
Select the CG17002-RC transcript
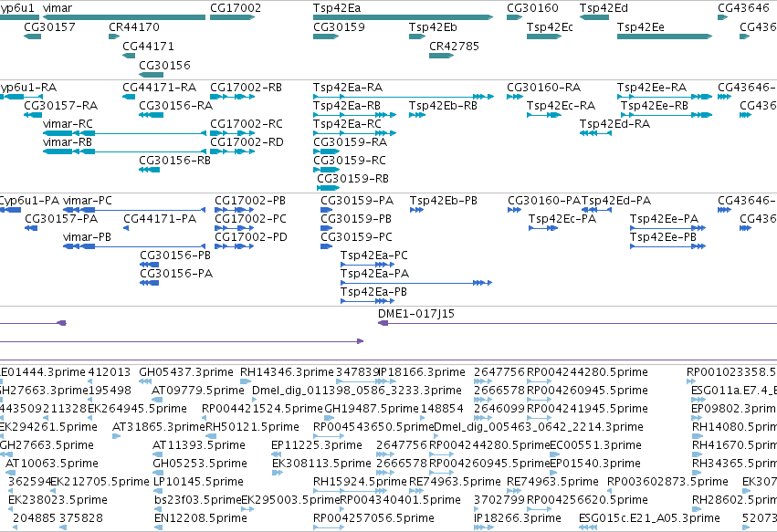(233, 133)
